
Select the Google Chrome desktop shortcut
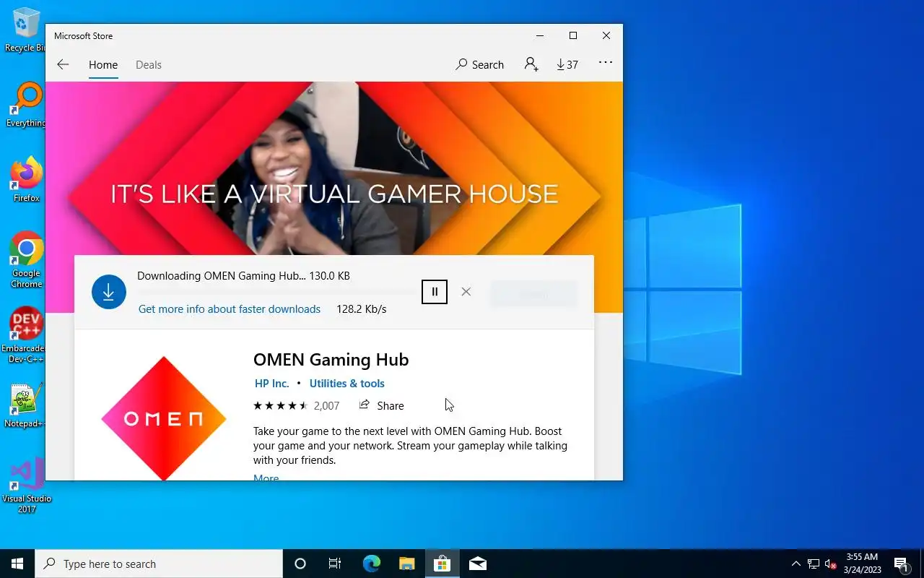[x=27, y=259]
